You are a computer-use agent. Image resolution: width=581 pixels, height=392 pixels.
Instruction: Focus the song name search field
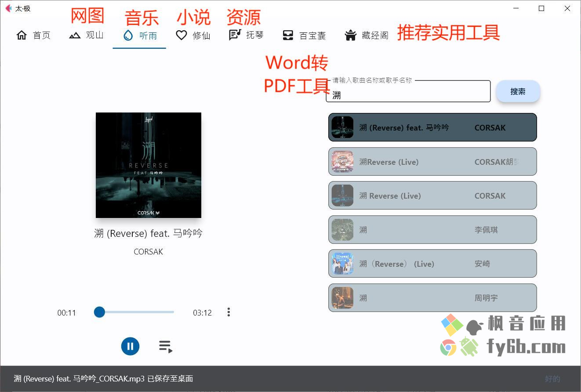coord(408,91)
